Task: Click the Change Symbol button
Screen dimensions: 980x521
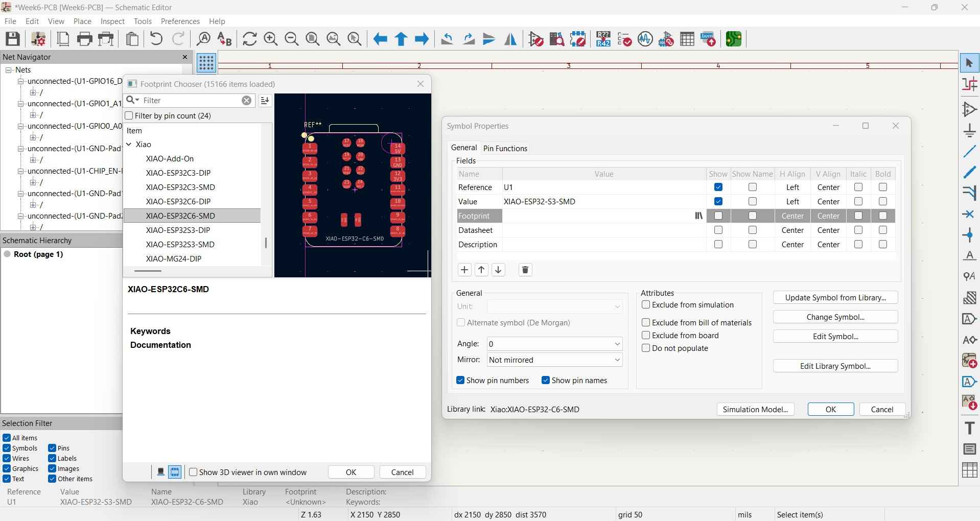Action: tap(835, 317)
